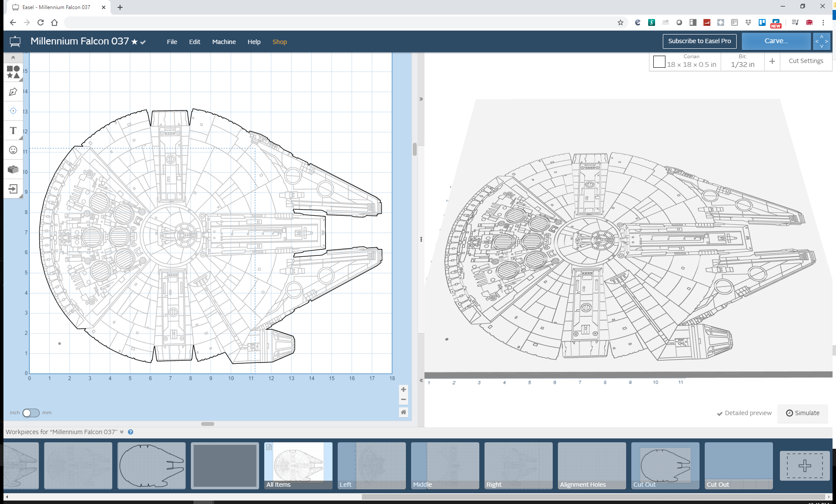The image size is (836, 504).
Task: Open the File menu
Action: (x=172, y=42)
